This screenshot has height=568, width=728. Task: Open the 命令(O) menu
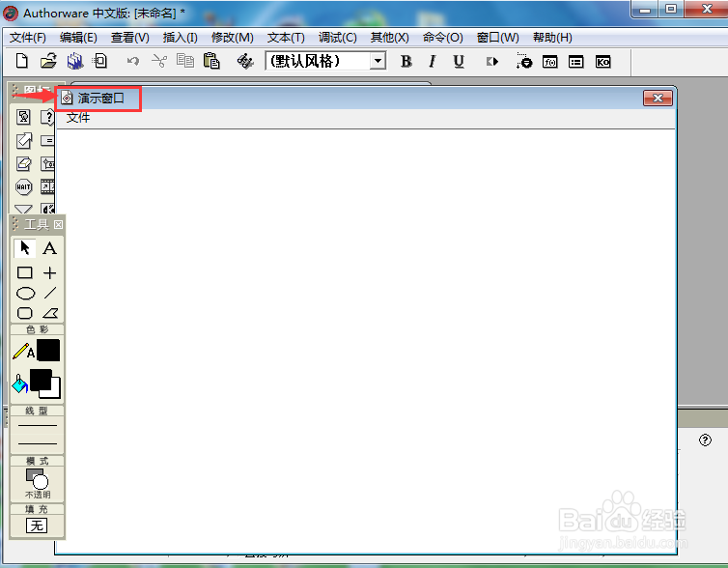443,37
